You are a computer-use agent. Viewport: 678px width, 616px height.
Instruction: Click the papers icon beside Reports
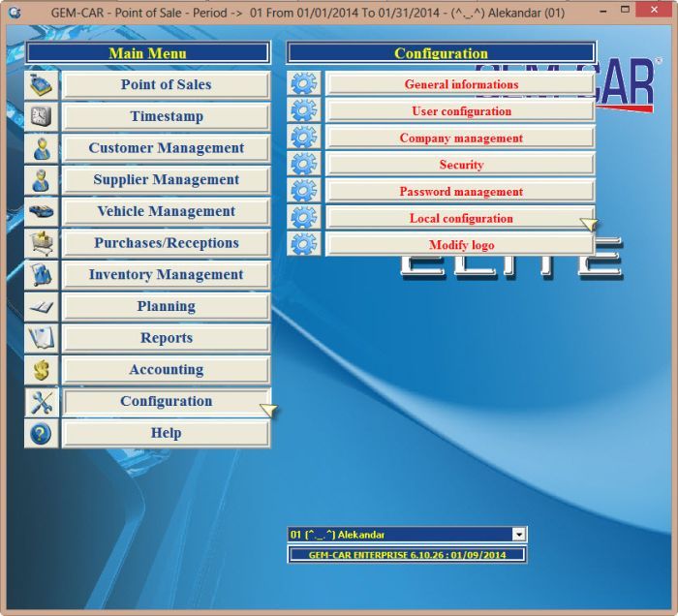pos(41,338)
